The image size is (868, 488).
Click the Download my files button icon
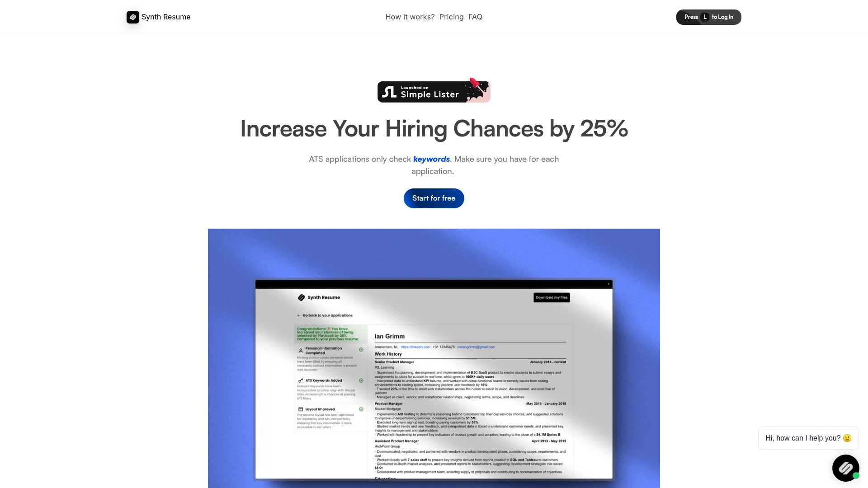551,297
